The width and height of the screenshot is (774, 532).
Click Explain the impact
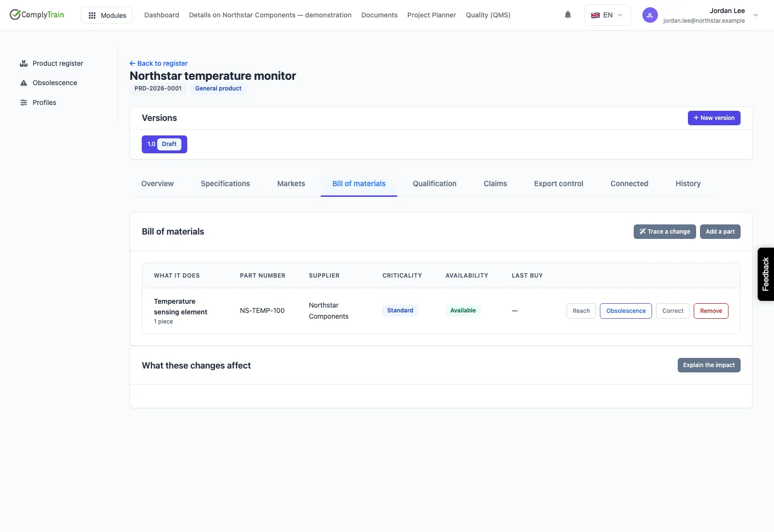point(709,365)
